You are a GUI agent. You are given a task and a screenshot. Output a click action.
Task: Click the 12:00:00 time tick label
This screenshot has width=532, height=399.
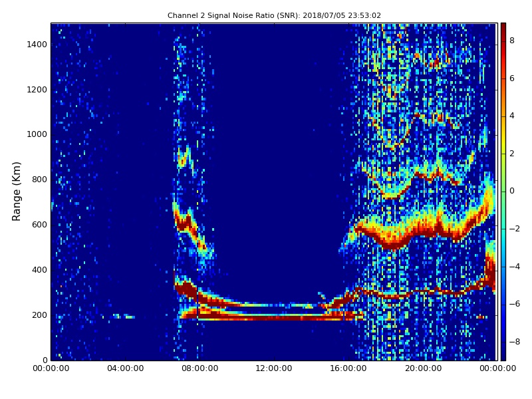(x=274, y=368)
